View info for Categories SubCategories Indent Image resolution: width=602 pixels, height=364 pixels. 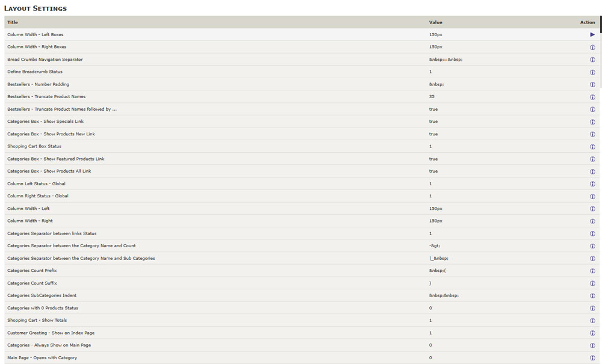pos(592,295)
